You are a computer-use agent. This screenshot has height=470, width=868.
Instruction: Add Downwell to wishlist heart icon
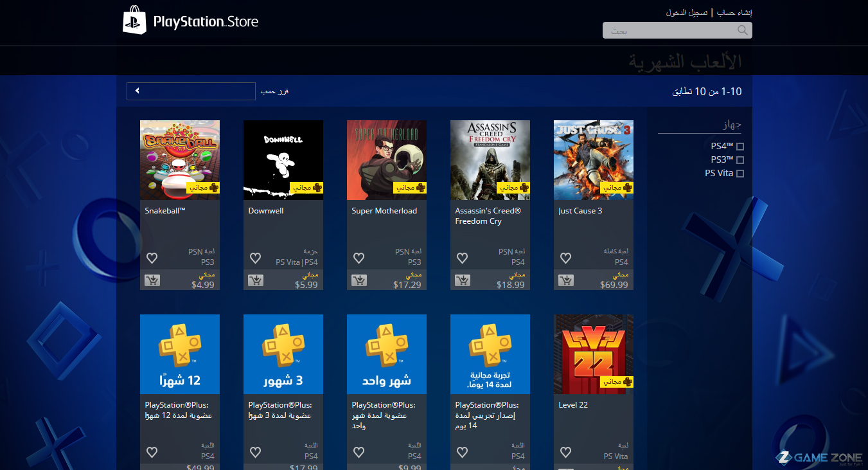pyautogui.click(x=255, y=258)
